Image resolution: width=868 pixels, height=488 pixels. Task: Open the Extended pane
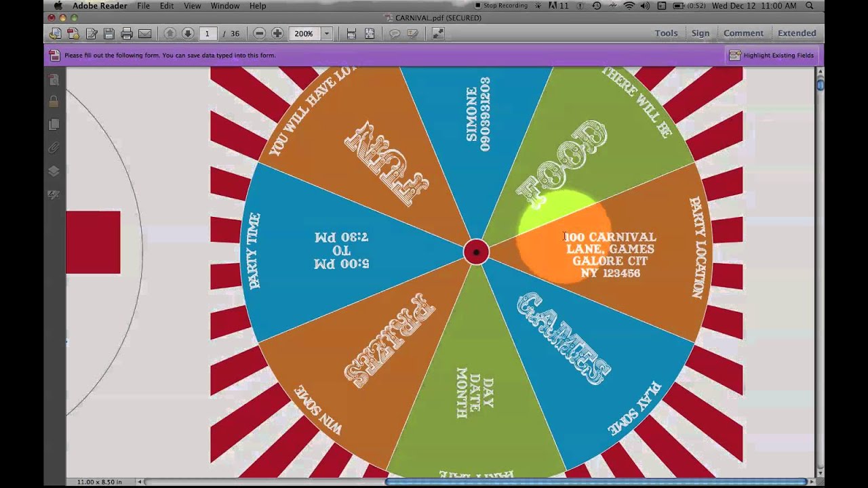tap(797, 33)
